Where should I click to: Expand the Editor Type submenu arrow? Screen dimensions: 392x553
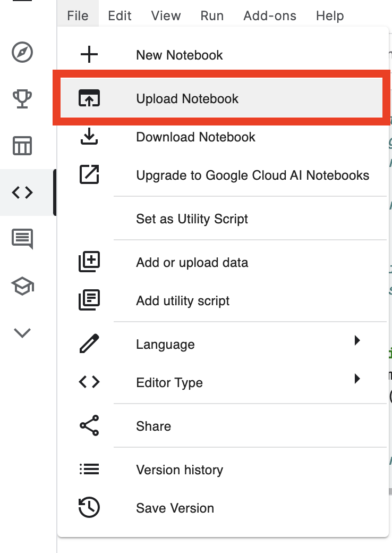pos(357,379)
